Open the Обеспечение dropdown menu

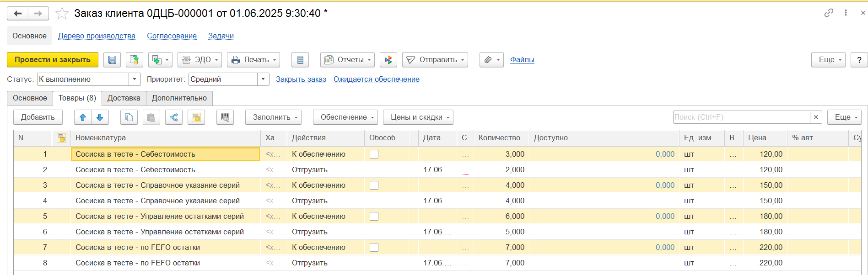tap(345, 117)
